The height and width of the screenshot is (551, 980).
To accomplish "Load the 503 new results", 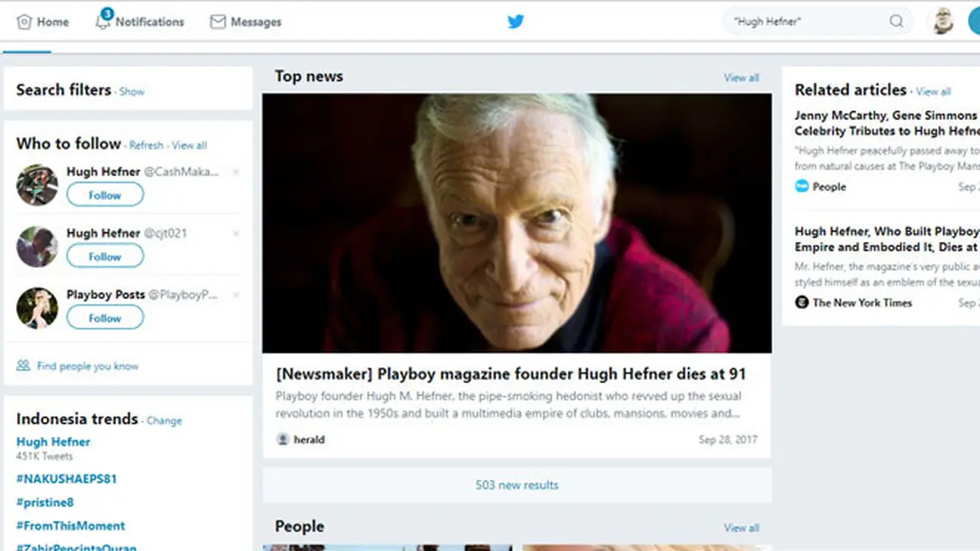I will coord(517,485).
